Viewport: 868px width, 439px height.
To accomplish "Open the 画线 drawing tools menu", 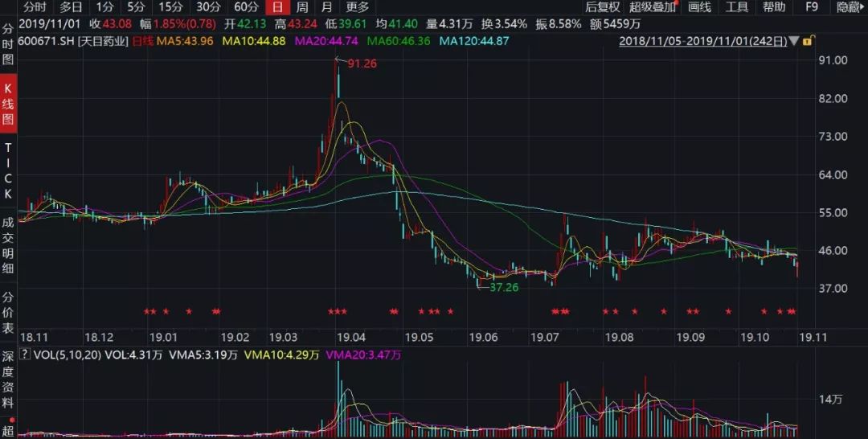I will (700, 7).
